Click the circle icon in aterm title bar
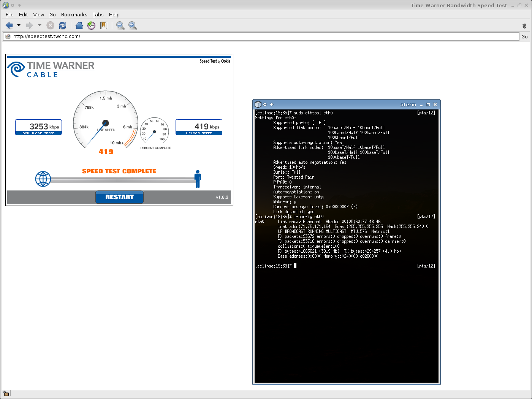The image size is (532, 399). point(265,104)
